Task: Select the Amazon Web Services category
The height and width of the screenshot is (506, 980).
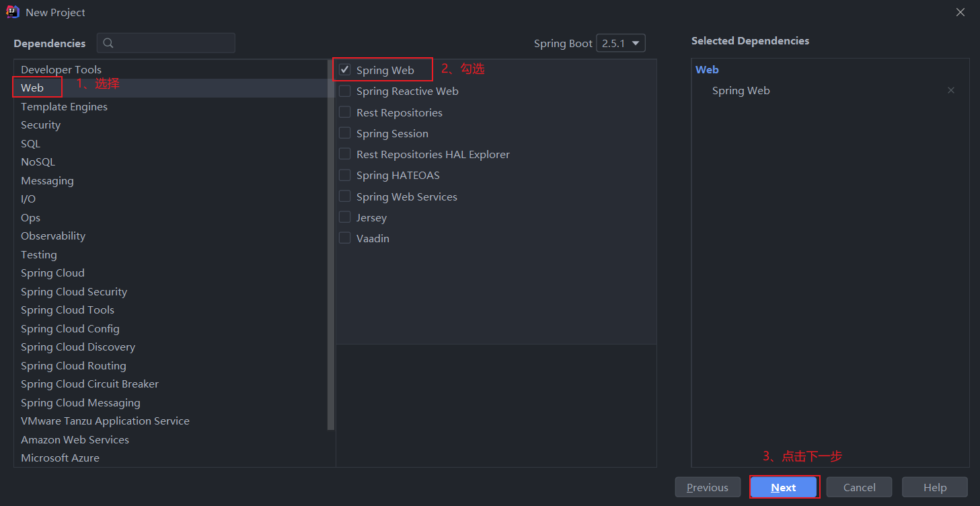Action: (171, 439)
